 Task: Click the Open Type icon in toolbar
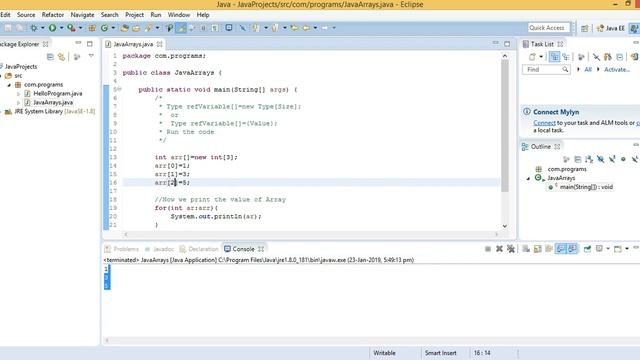tap(124, 28)
